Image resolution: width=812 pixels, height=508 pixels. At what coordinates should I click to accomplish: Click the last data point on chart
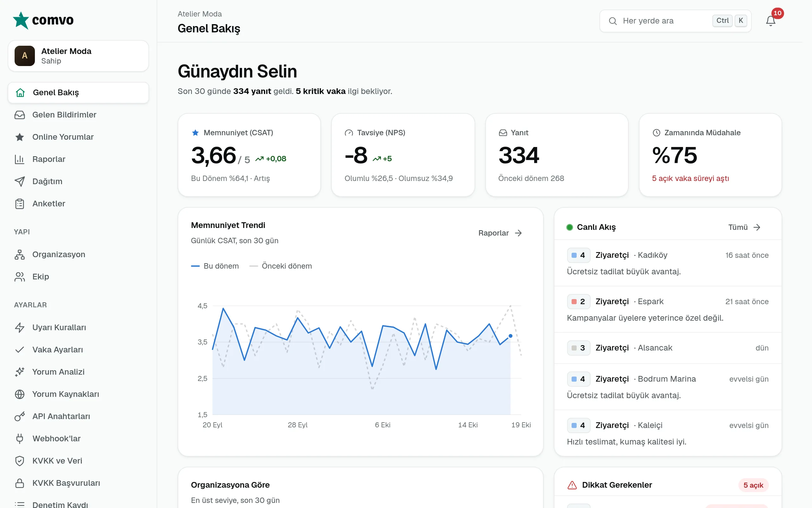(x=510, y=336)
